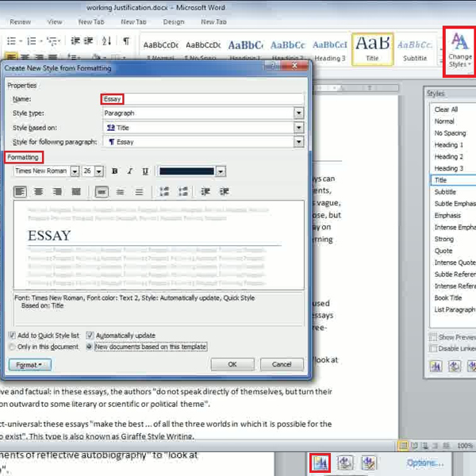Increase paragraph spacing in dialog
Screen dimensions: 476x476
(164, 191)
